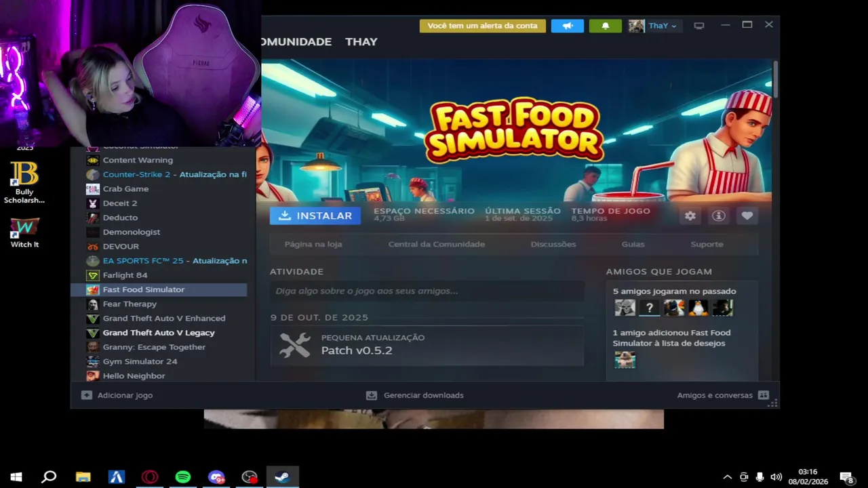The height and width of the screenshot is (488, 868).
Task: Open Página na loja tab
Action: coord(313,244)
